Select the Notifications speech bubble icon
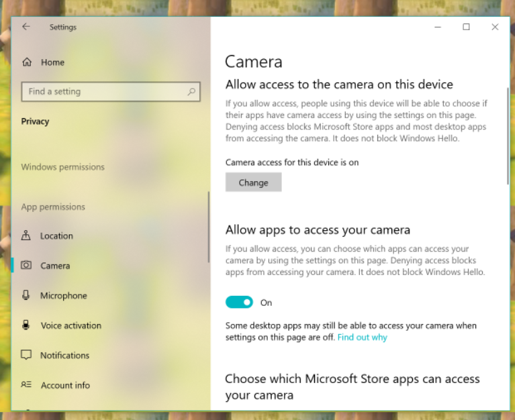Screen dimensions: 515x420 (x=26, y=355)
